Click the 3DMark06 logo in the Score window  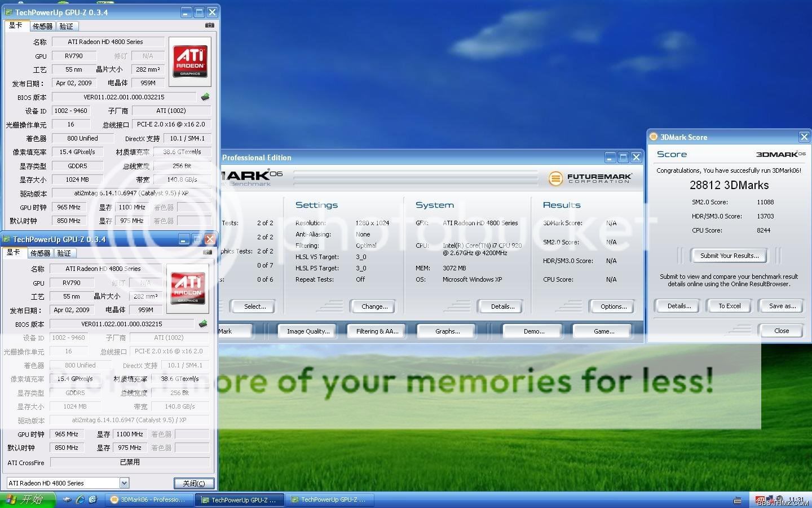[780, 154]
